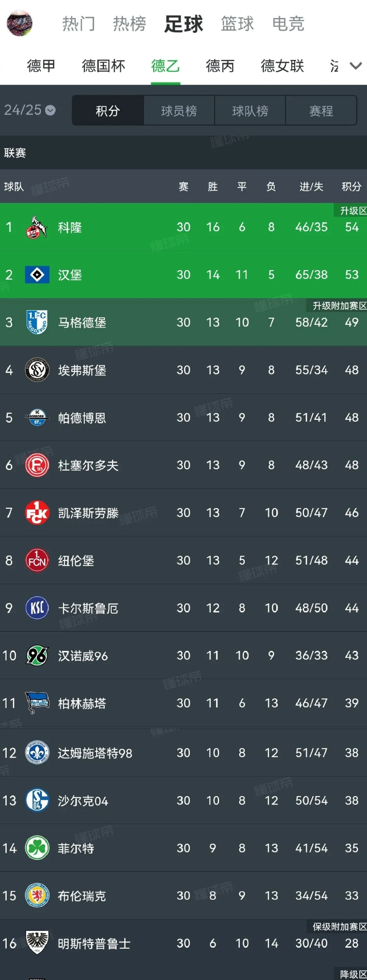Open the 24/25 season dropdown
The width and height of the screenshot is (367, 980).
click(x=30, y=110)
